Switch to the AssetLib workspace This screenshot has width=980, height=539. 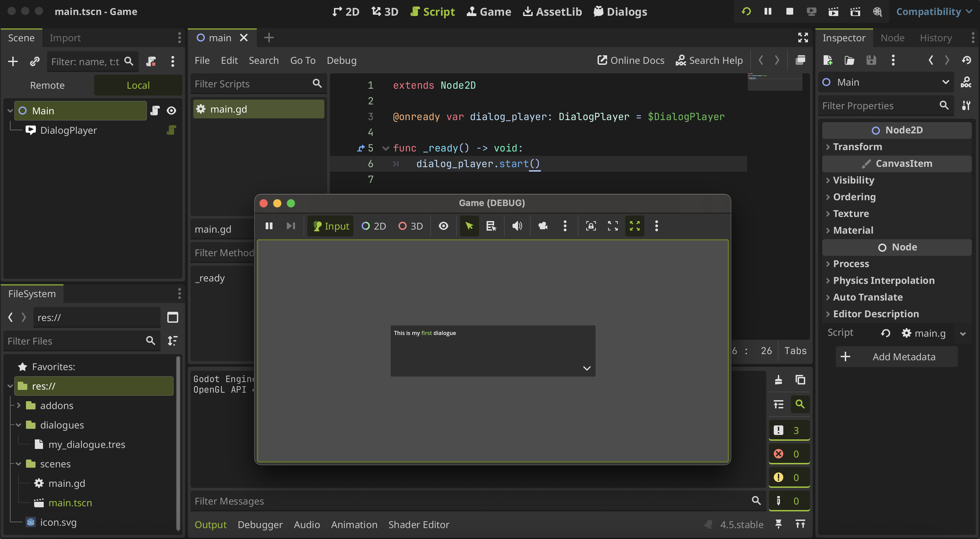pos(552,11)
